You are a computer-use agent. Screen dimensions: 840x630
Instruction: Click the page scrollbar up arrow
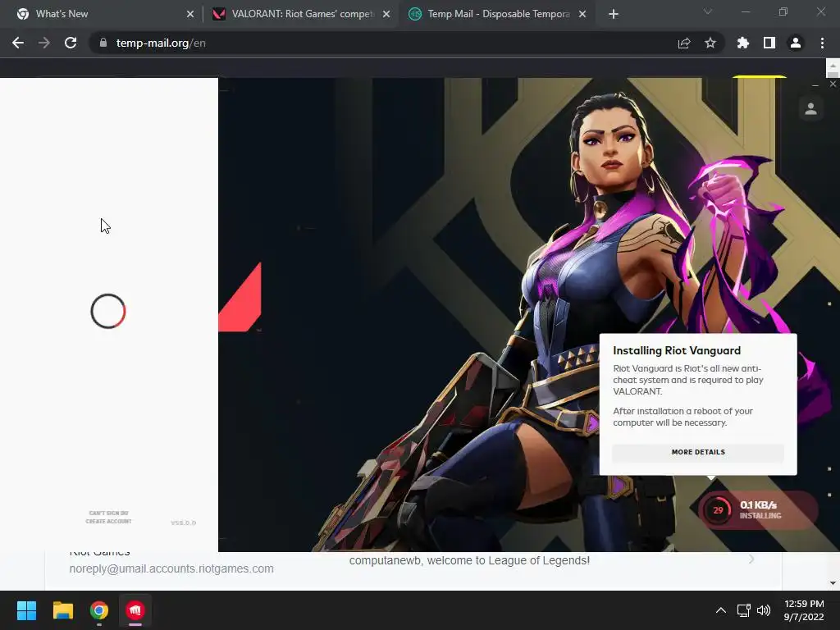(833, 65)
